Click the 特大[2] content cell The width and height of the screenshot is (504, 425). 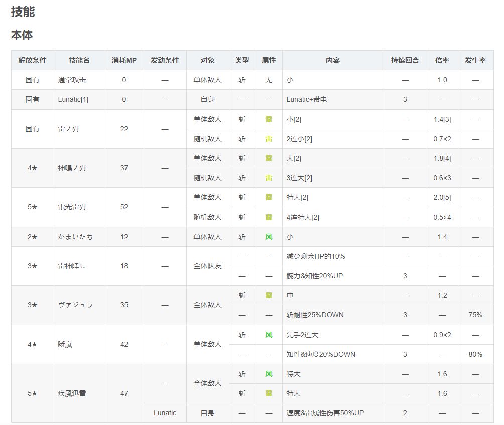pyautogui.click(x=333, y=198)
